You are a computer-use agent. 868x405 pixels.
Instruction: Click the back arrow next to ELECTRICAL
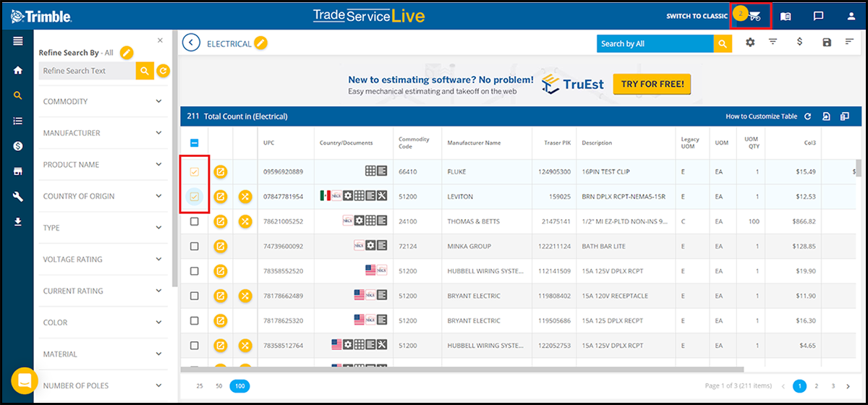[x=191, y=43]
